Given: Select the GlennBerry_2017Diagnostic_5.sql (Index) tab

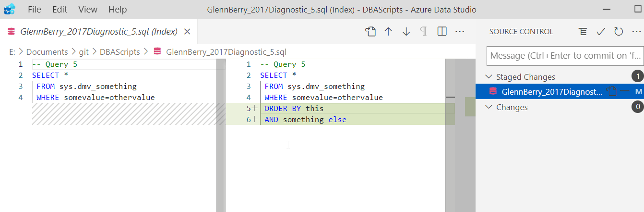Looking at the screenshot, I should [99, 32].
